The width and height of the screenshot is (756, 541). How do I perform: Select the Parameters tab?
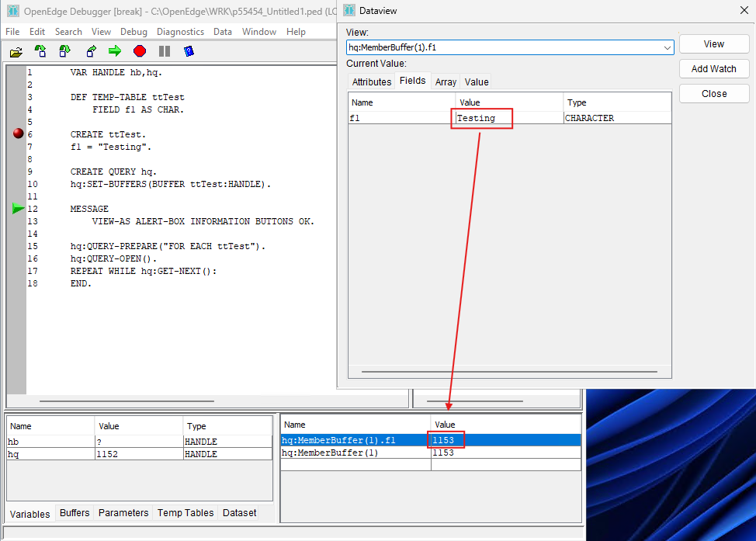[123, 512]
